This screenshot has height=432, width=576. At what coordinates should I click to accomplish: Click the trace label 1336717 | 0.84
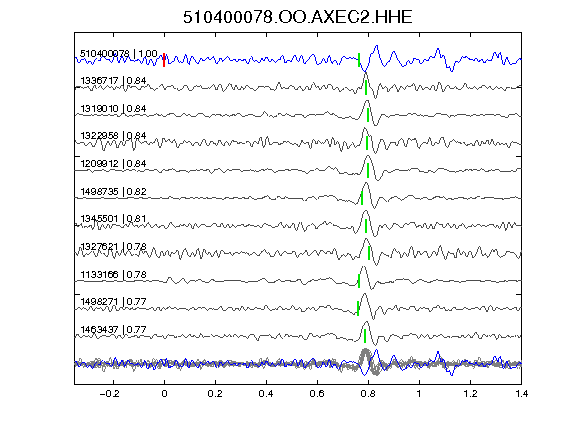point(113,80)
